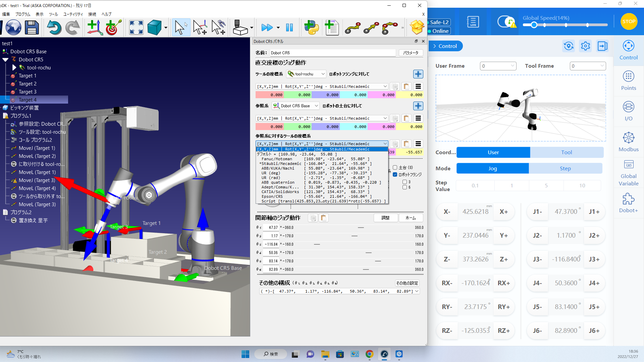Click the save station floppy disk icon
644x362 pixels.
click(32, 27)
